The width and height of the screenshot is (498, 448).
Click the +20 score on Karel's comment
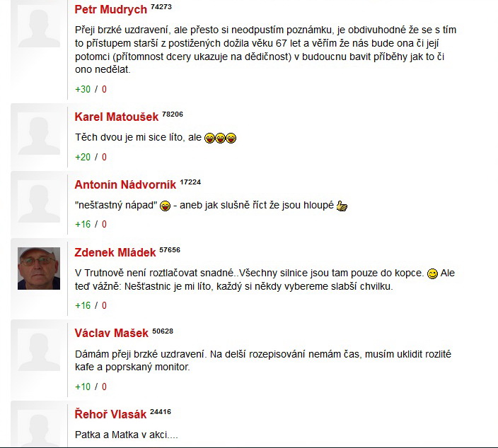click(83, 157)
